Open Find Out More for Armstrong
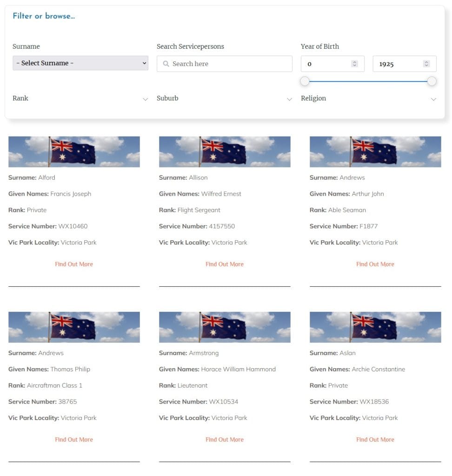Viewport: 452px width, 476px height. click(225, 440)
